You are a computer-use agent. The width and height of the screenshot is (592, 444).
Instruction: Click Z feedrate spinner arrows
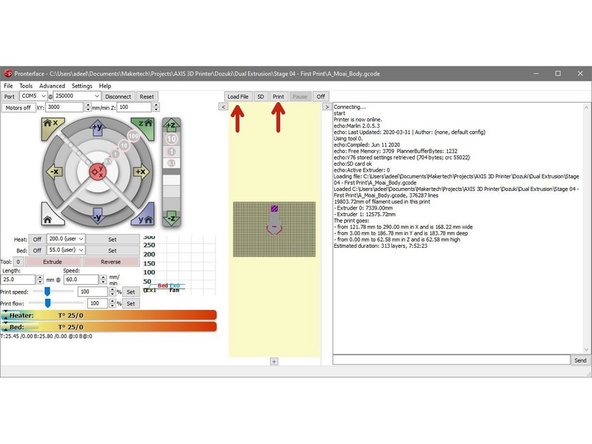[x=156, y=107]
